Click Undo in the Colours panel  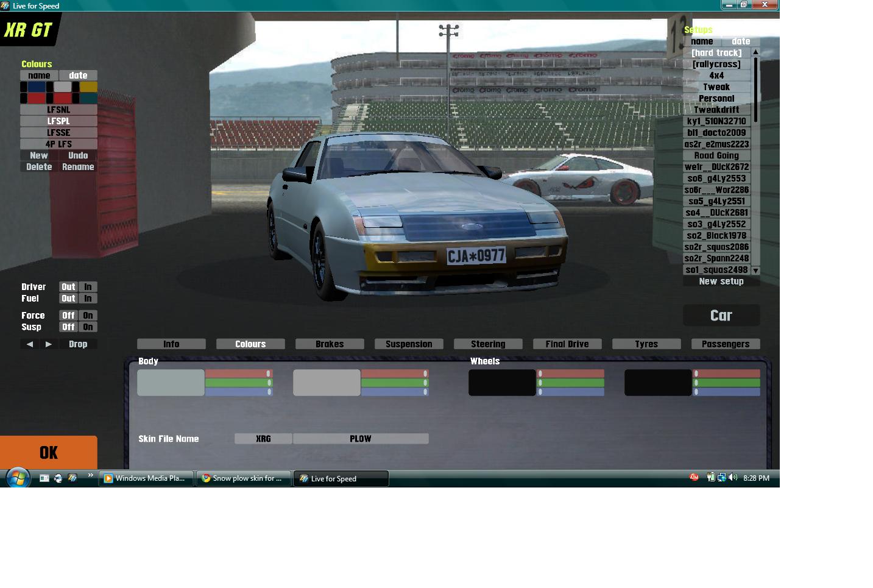pyautogui.click(x=78, y=155)
